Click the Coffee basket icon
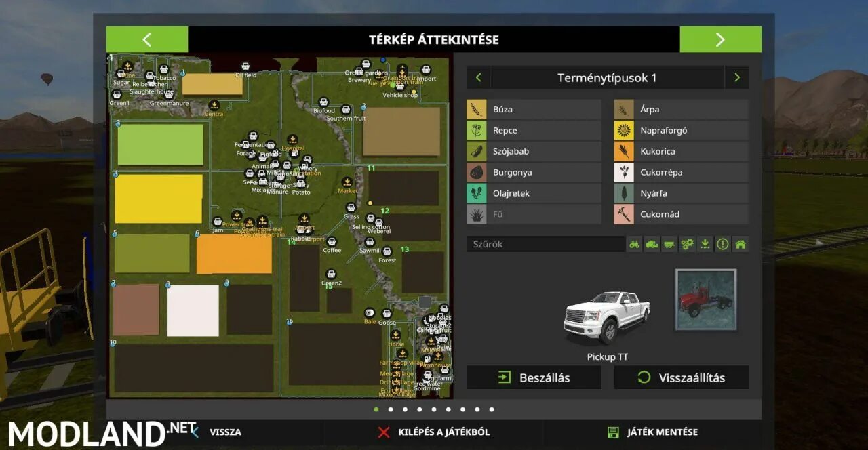This screenshot has height=450, width=868. (x=332, y=241)
